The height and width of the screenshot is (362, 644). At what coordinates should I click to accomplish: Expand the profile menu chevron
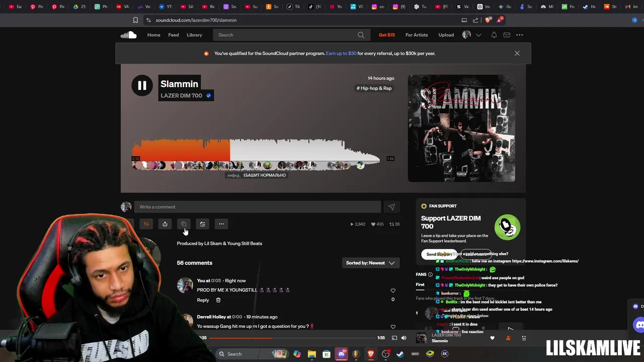[478, 35]
